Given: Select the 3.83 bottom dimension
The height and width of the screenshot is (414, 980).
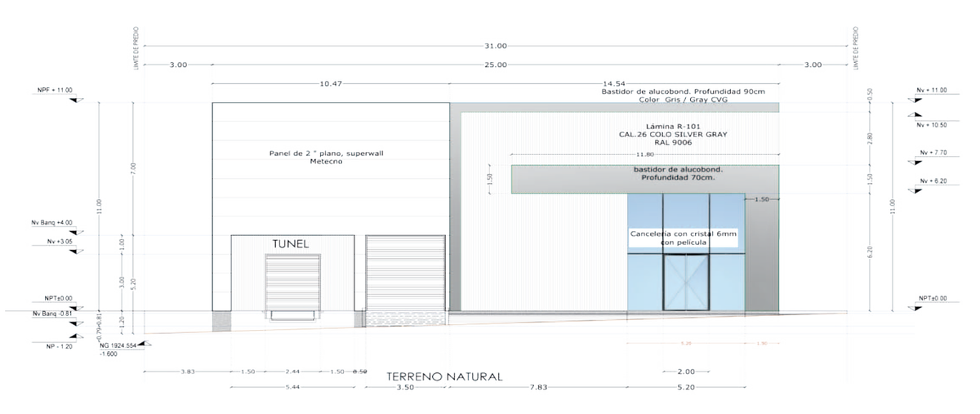Looking at the screenshot, I should click(x=187, y=372).
